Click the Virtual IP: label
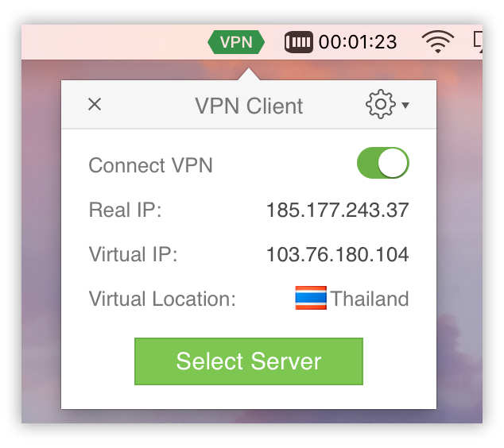 [x=133, y=254]
